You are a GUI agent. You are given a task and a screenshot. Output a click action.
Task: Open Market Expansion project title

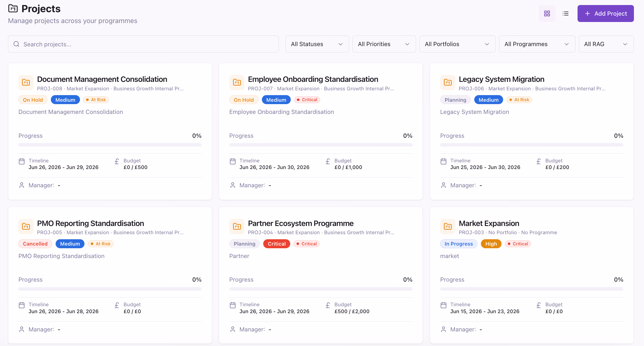tap(489, 223)
